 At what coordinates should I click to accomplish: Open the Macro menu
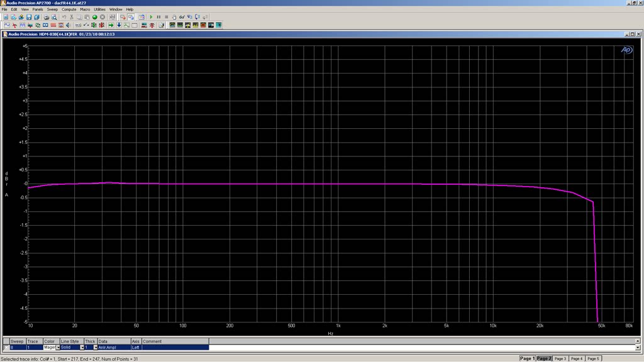[85, 9]
